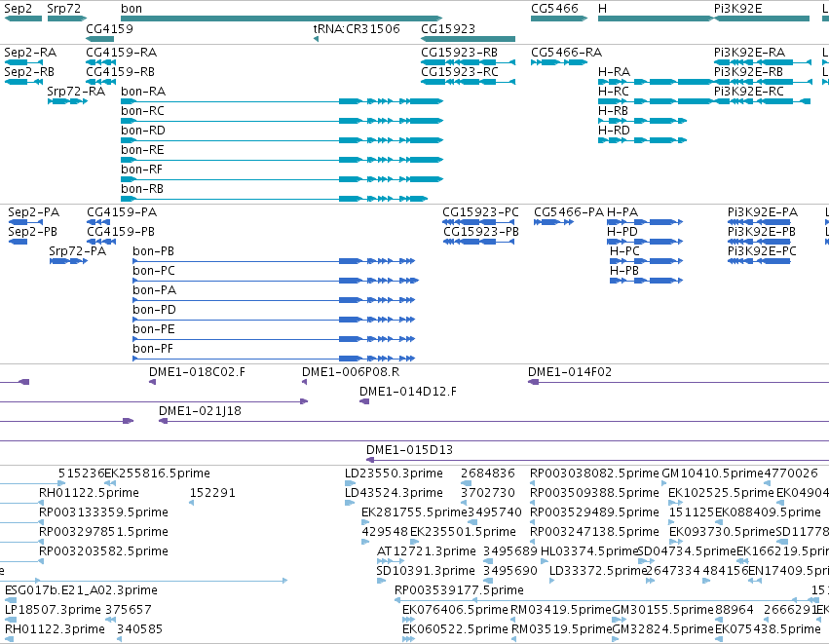The width and height of the screenshot is (829, 644).
Task: Select the Srp72 gene label
Action: coord(64,9)
